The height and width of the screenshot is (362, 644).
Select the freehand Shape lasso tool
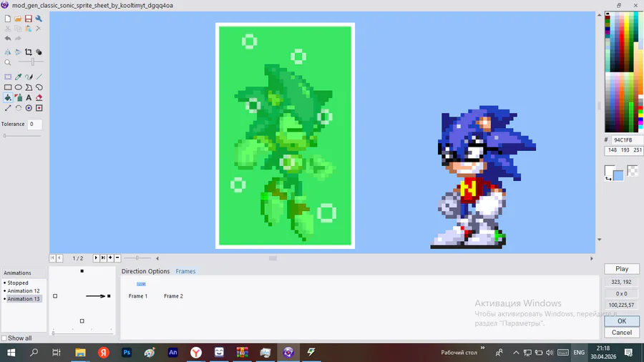pyautogui.click(x=39, y=87)
